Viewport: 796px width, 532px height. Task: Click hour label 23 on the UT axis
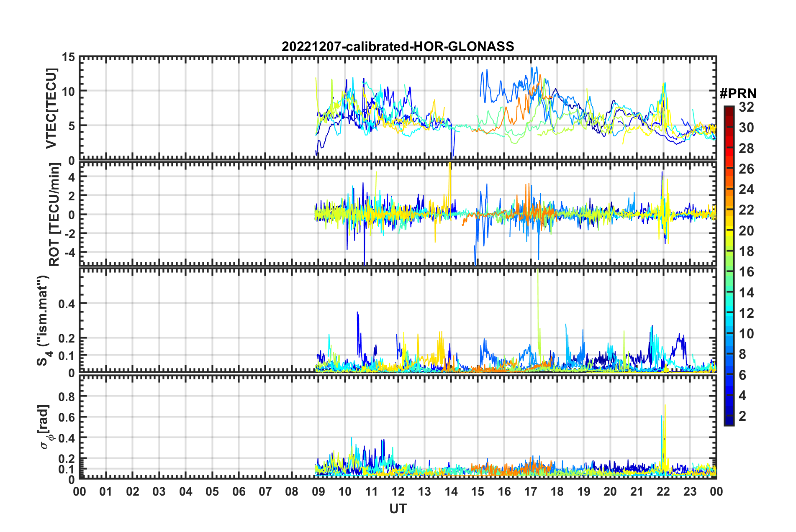tap(690, 491)
